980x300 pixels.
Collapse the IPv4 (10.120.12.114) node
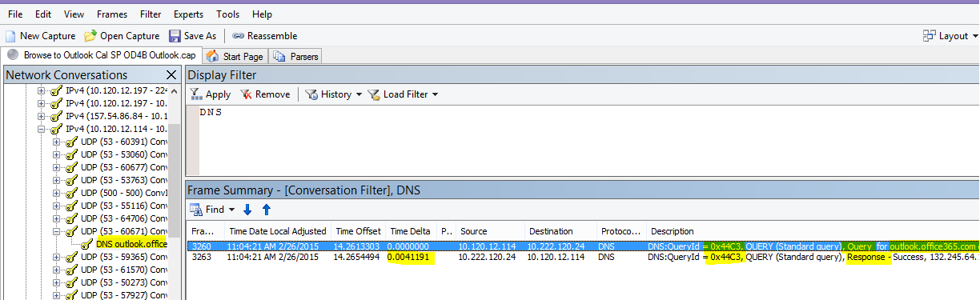42,128
